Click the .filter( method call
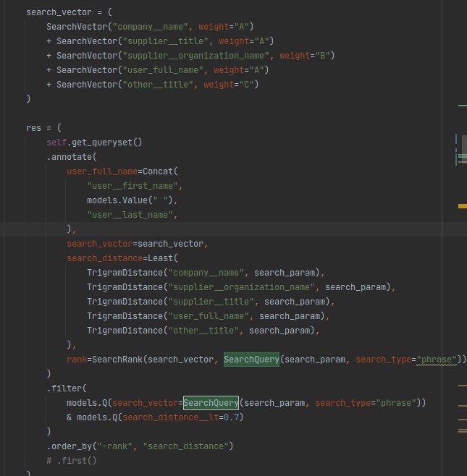 pyautogui.click(x=67, y=388)
